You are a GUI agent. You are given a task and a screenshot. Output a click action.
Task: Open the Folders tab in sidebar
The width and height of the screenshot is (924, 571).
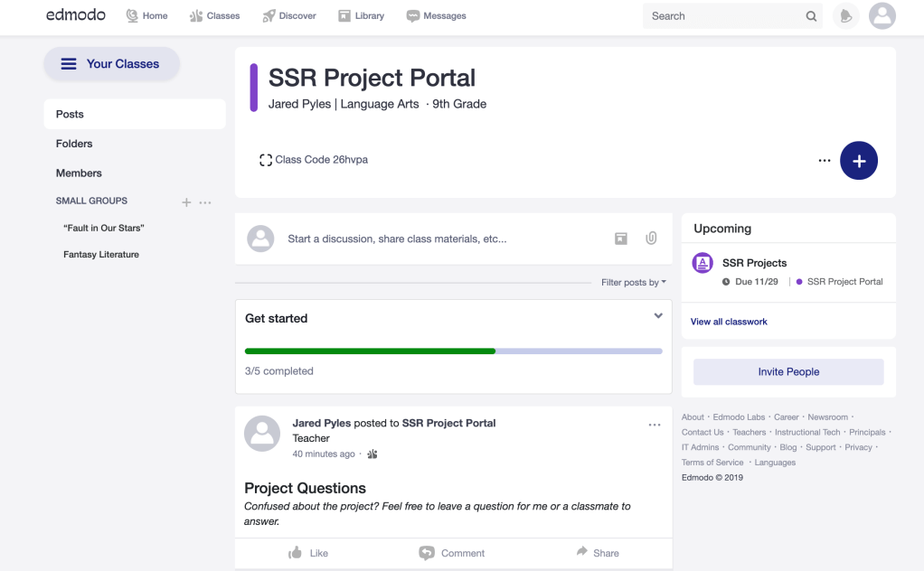(x=74, y=144)
